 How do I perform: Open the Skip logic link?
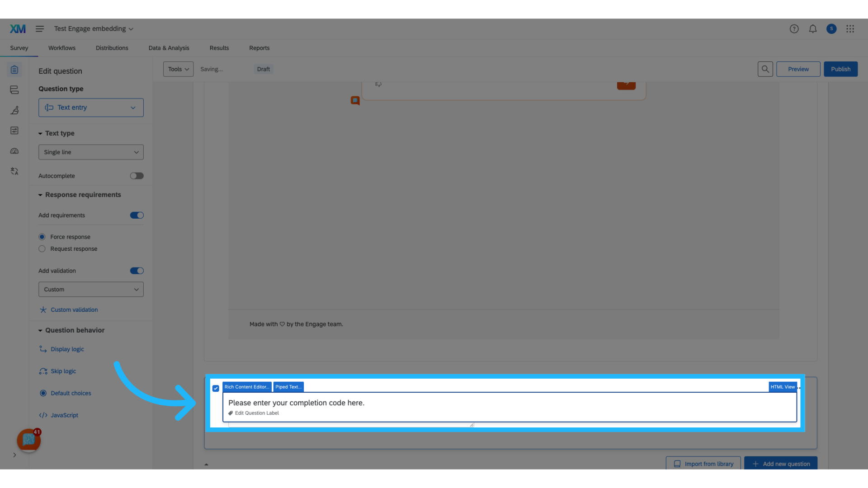[63, 371]
